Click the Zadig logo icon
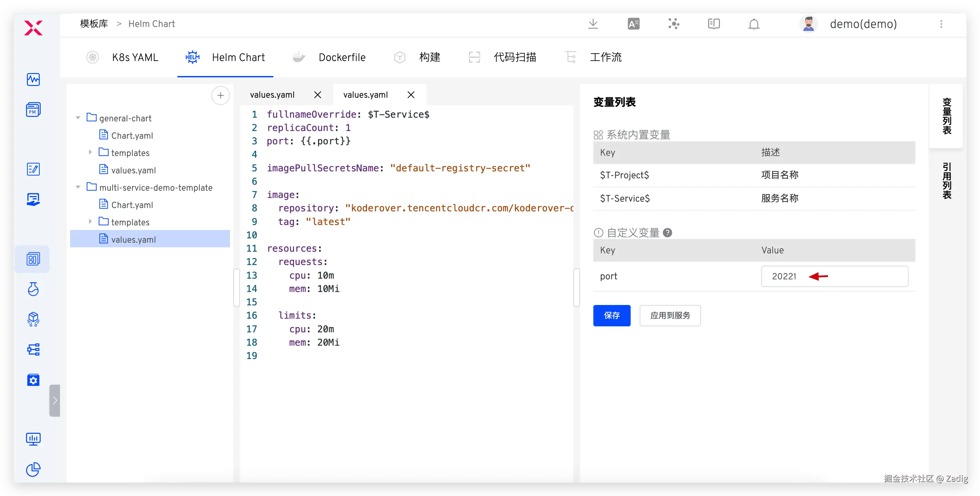Screen dimensions: 980x496 coord(33,28)
